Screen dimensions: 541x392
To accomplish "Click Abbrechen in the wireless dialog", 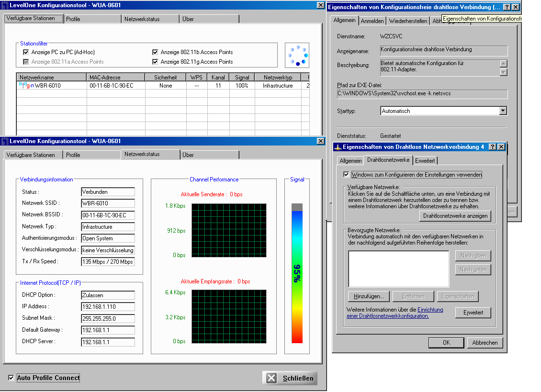I will tap(485, 343).
